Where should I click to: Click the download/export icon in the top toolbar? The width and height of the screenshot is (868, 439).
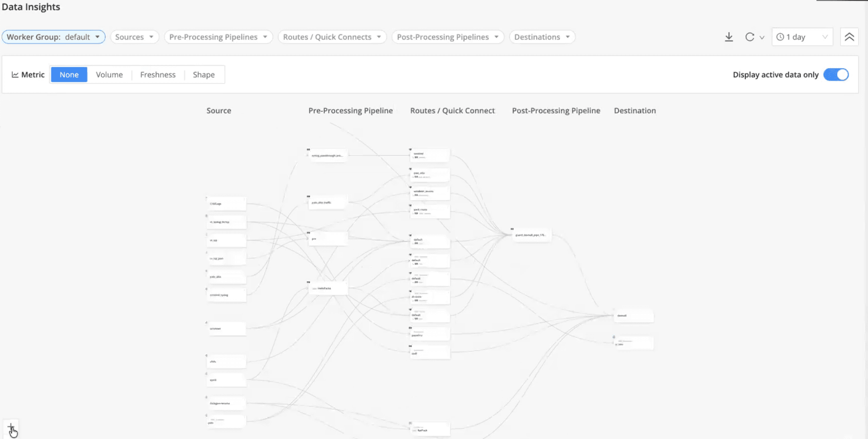[729, 36]
